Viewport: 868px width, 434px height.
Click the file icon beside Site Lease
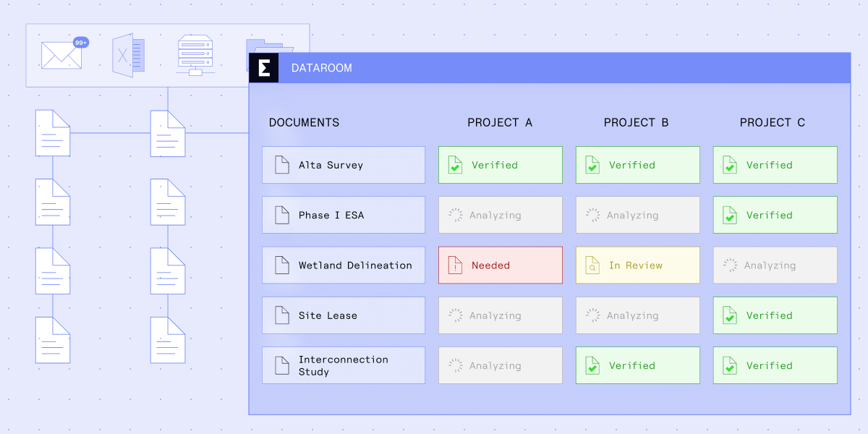click(282, 315)
